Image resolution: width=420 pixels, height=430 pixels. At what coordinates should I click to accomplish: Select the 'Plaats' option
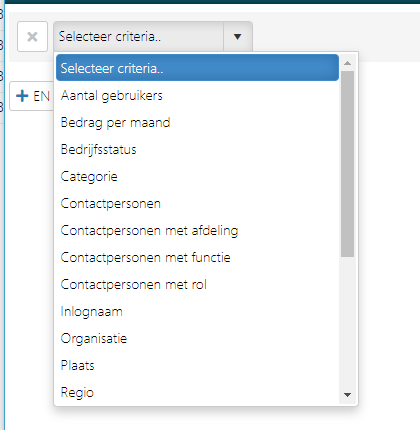[x=197, y=366]
